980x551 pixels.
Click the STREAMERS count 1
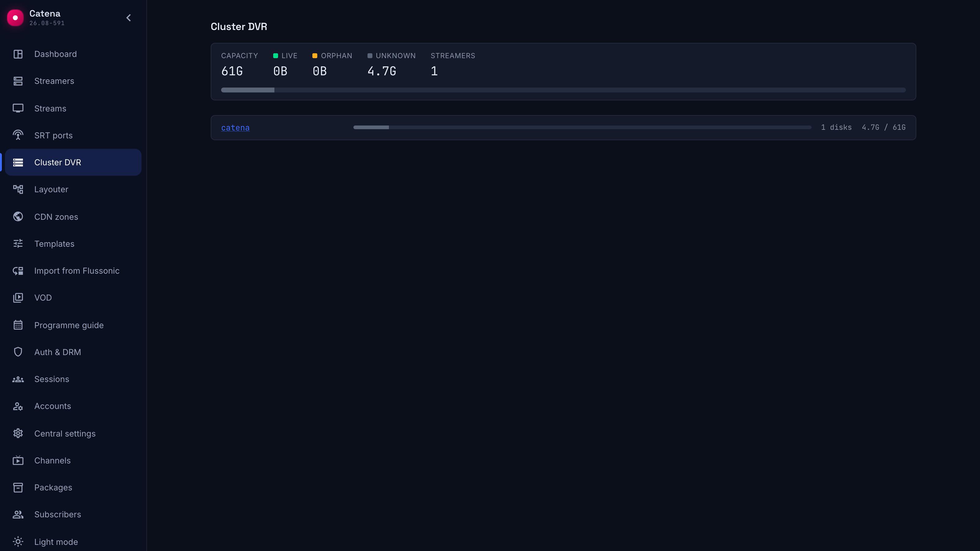[x=434, y=71]
